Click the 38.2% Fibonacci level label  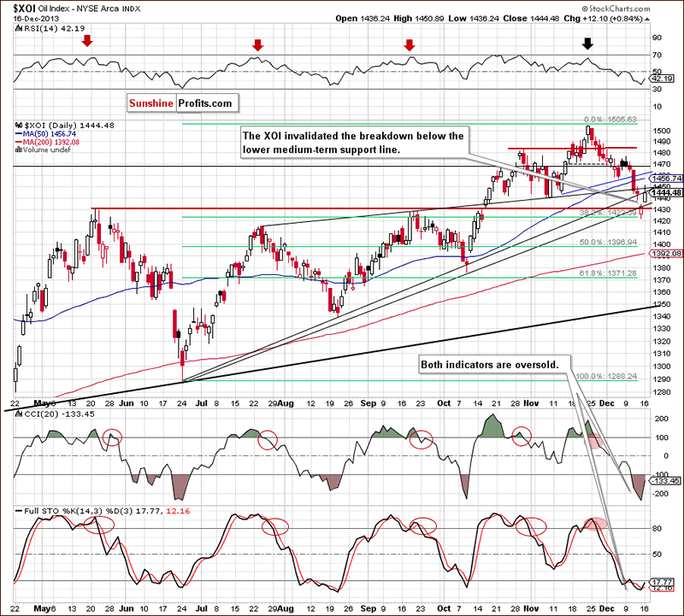click(x=608, y=213)
